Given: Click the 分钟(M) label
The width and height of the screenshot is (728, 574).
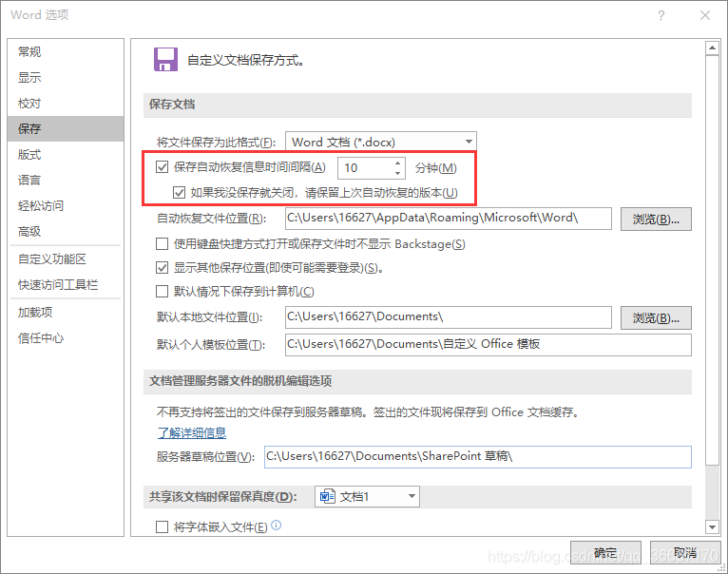Looking at the screenshot, I should pyautogui.click(x=436, y=167).
